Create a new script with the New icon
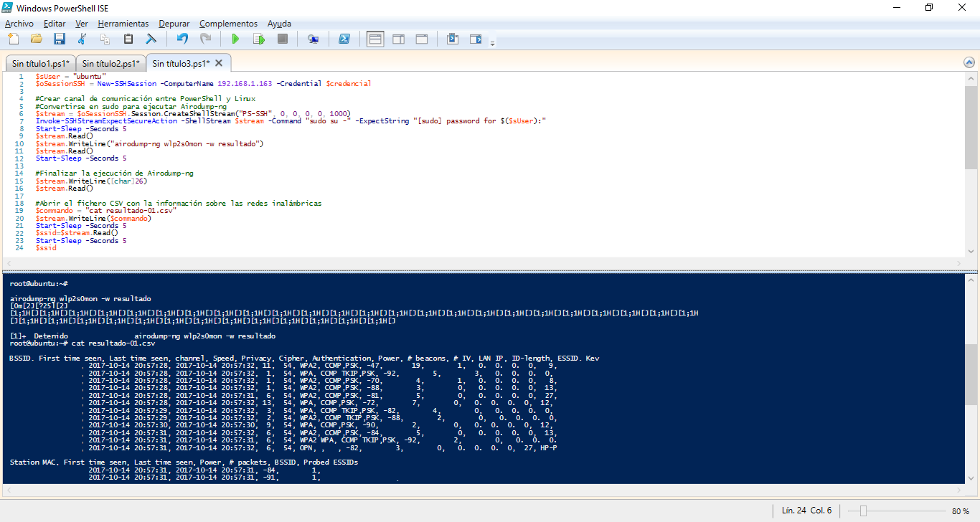The height and width of the screenshot is (522, 980). coord(13,39)
